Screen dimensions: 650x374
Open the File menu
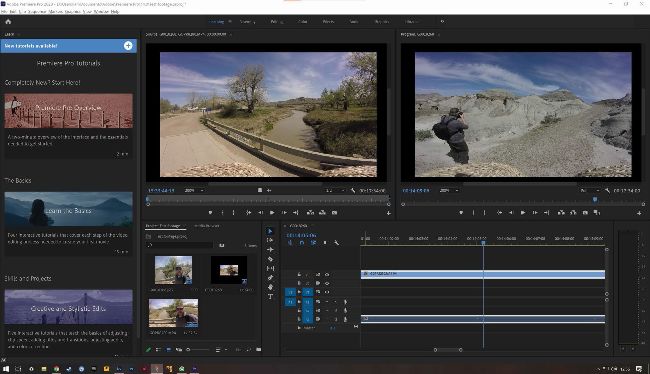(x=4, y=12)
